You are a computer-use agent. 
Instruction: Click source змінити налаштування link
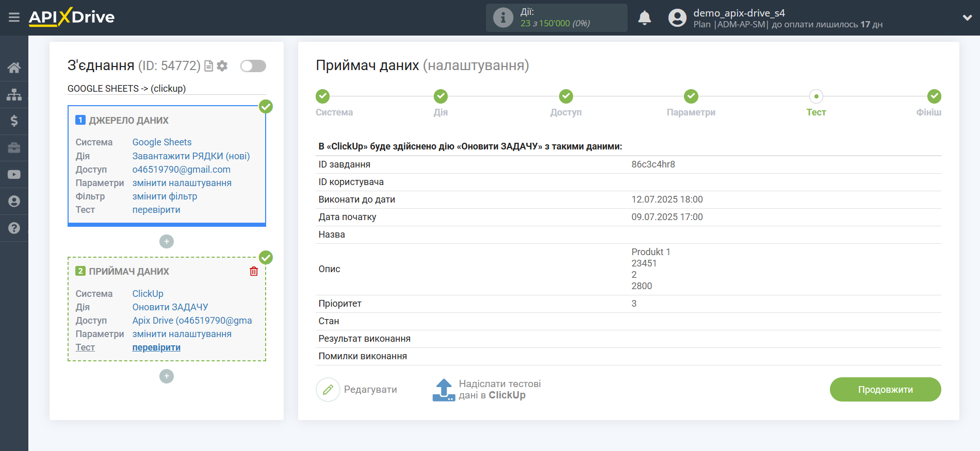(x=182, y=183)
